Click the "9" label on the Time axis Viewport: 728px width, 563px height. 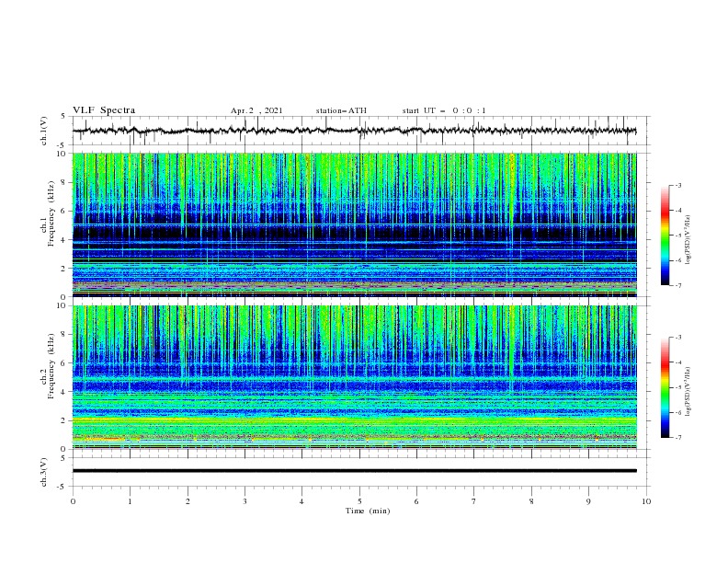point(588,501)
